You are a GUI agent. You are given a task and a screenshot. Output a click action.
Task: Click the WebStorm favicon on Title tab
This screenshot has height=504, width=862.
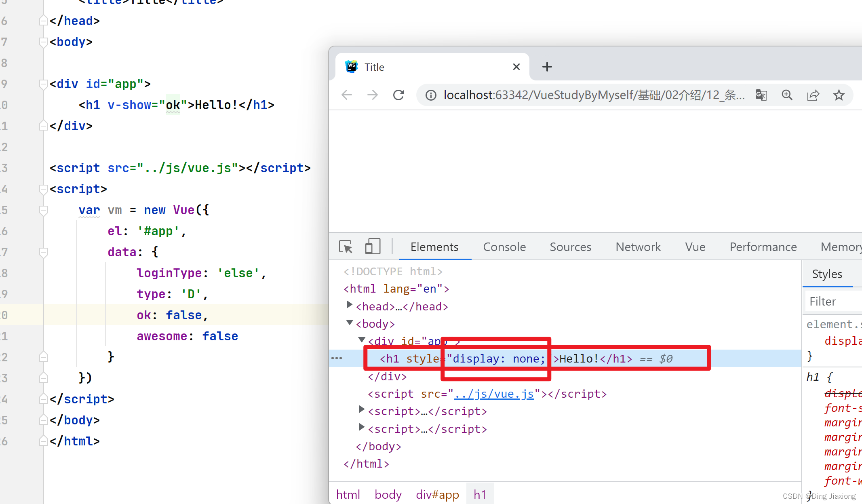click(x=352, y=67)
